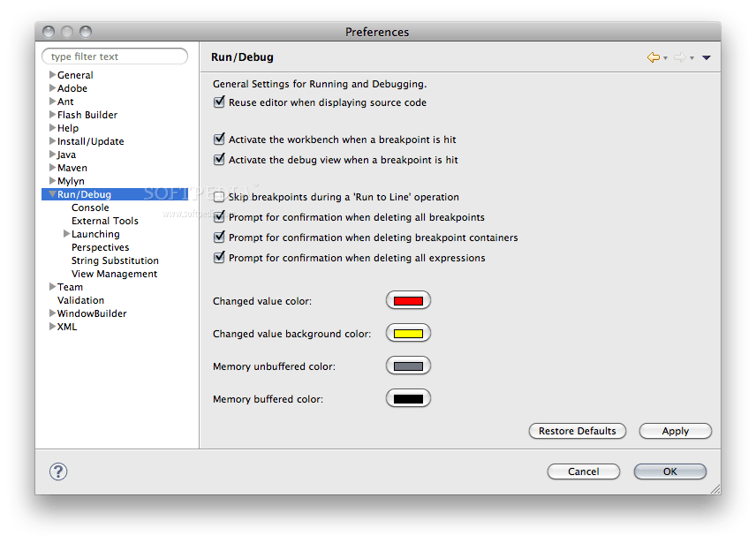This screenshot has height=543, width=756.
Task: Click the back navigation arrow
Action: pos(652,57)
